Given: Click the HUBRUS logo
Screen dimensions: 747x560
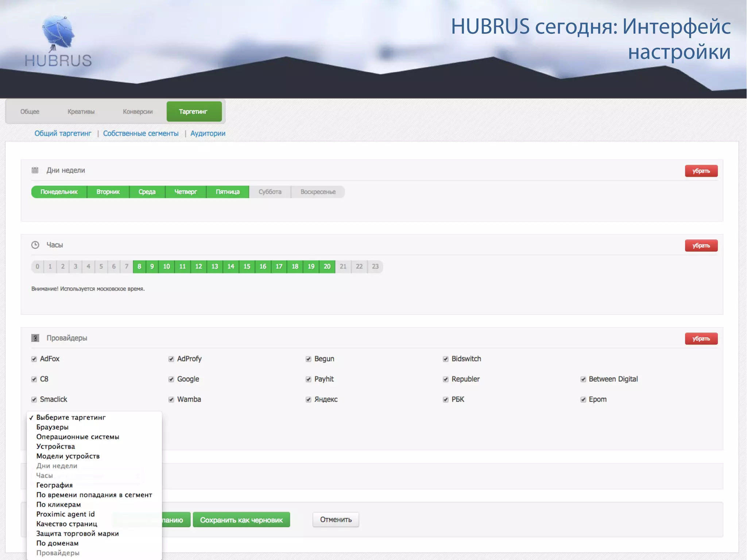Looking at the screenshot, I should coord(58,41).
